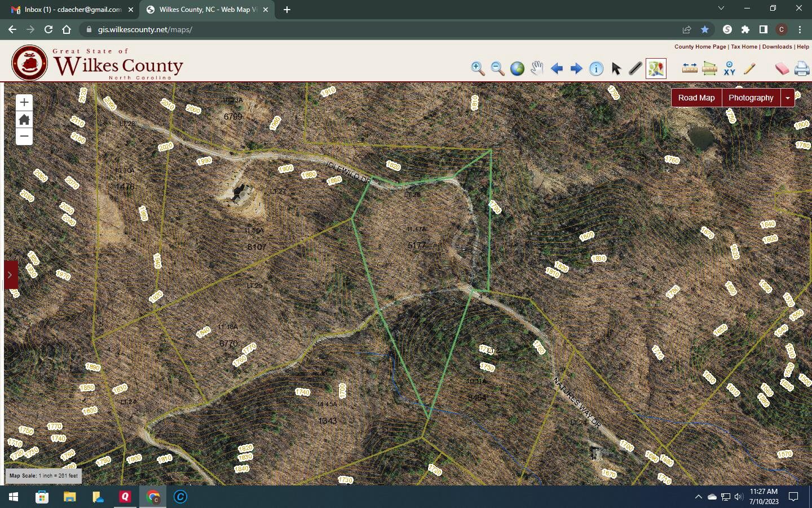Choose the measure distance ruler tool
Viewport: 812px width, 508px height.
click(690, 68)
